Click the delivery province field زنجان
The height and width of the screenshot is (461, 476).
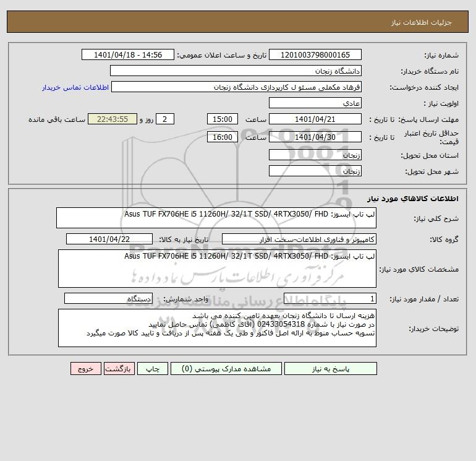[x=315, y=155]
